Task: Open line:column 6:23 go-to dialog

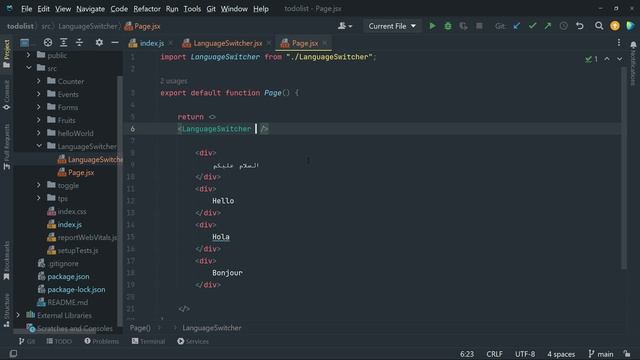Action: tap(467, 354)
